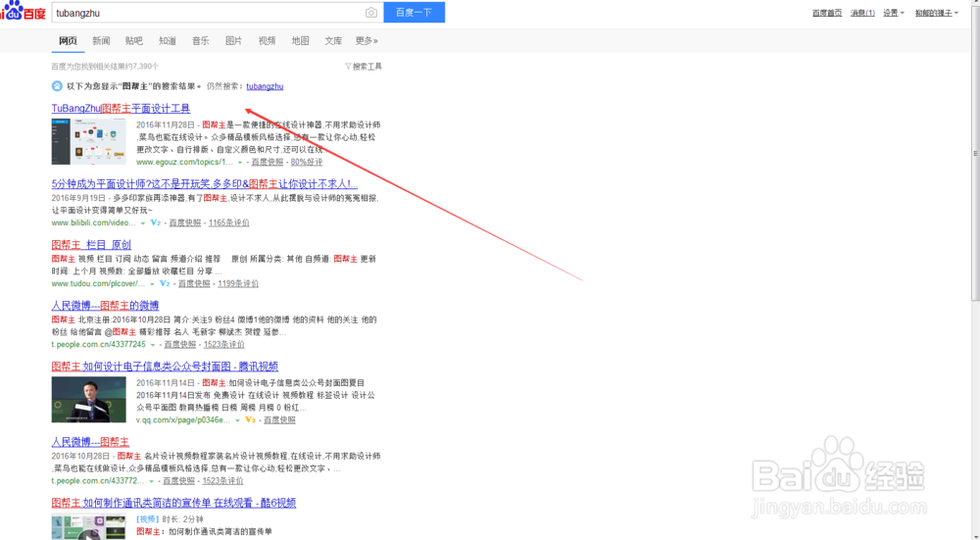Screen dimensions: 980x540
Task: Open the 人民微博---图帮主 result title
Action: pyautogui.click(x=90, y=442)
